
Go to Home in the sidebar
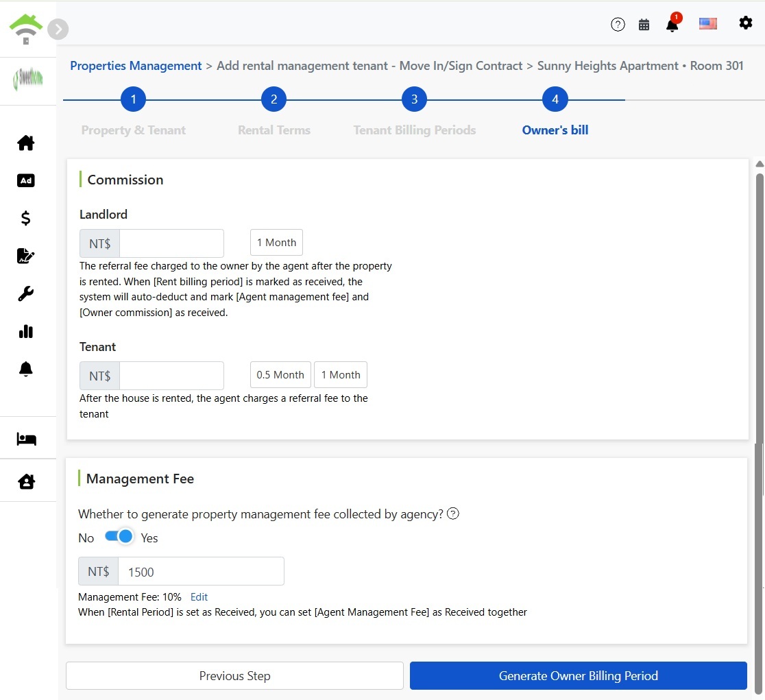[26, 143]
